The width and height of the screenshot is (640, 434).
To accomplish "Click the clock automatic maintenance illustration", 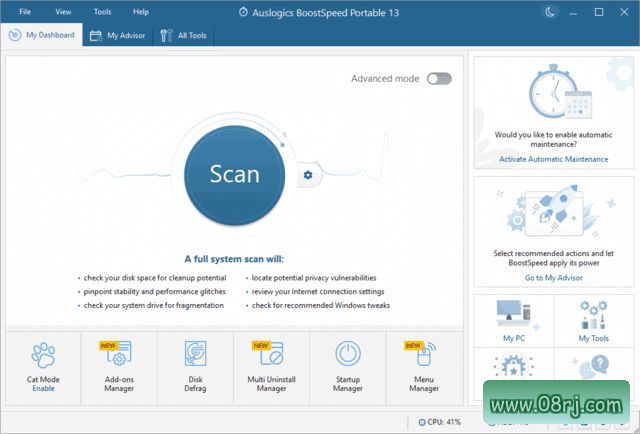I will tap(560, 92).
